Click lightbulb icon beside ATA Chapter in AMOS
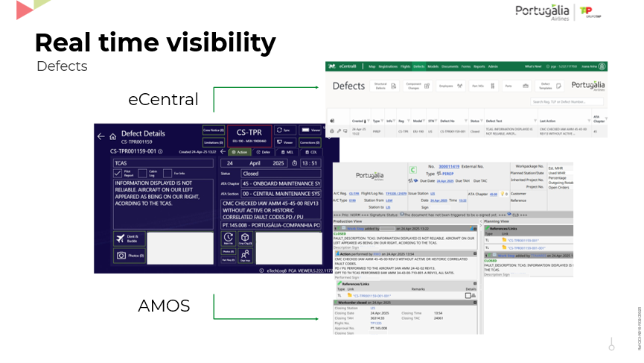The image size is (644, 363). [502, 194]
